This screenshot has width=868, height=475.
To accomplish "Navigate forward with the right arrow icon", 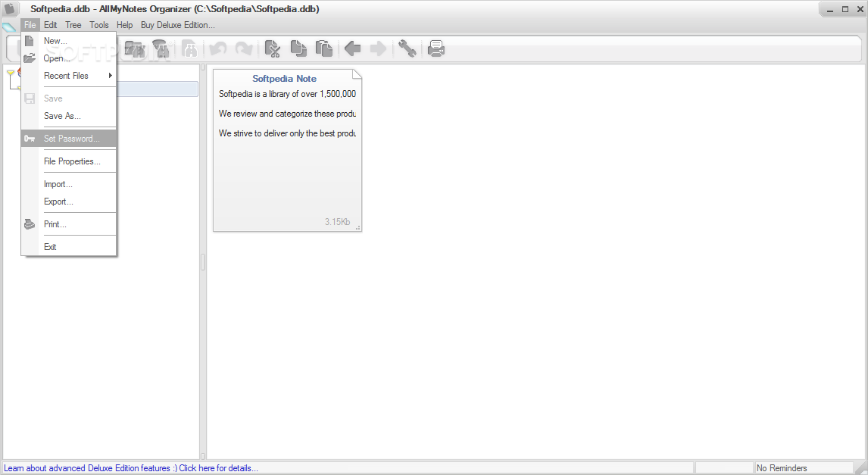I will click(x=378, y=48).
